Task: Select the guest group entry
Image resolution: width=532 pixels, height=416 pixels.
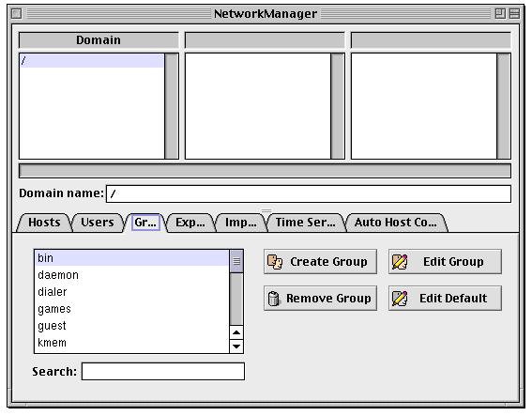Action: pos(131,326)
